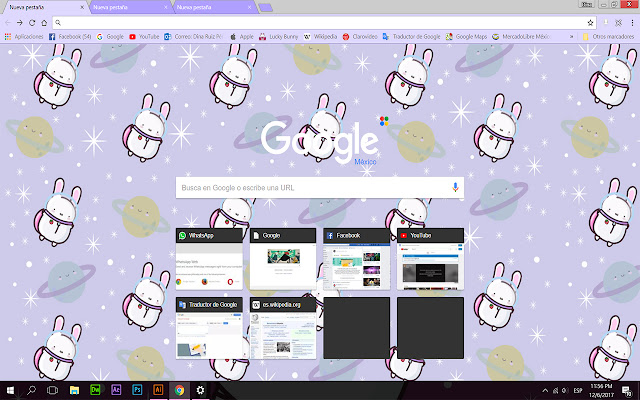Screen dimensions: 640x400
Task: Launch Photoshop from the taskbar
Action: click(137, 390)
